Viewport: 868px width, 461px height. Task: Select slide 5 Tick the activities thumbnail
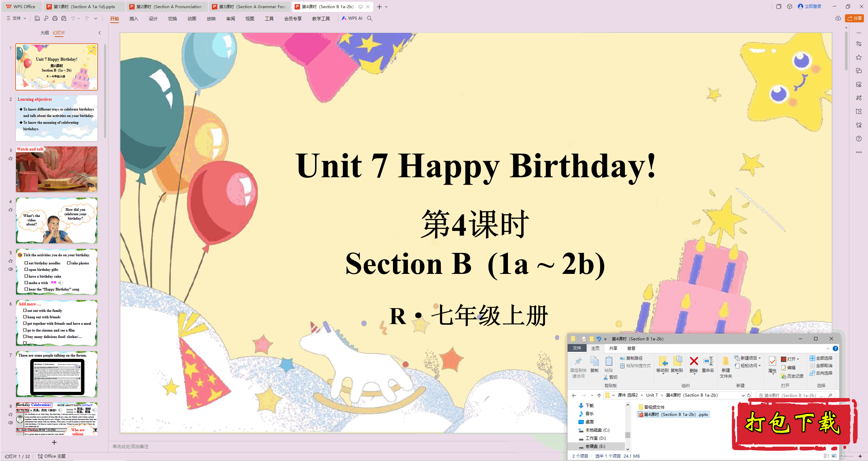[57, 272]
